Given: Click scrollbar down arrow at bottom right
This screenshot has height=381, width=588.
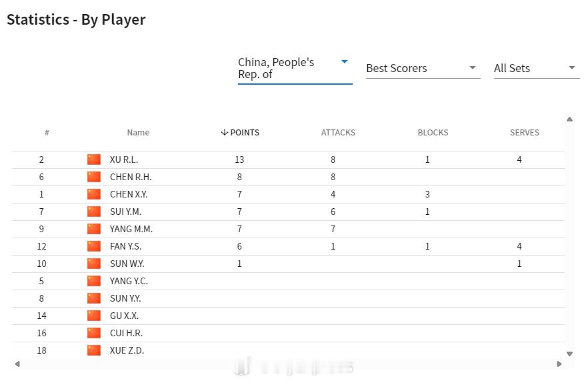Looking at the screenshot, I should (x=569, y=354).
